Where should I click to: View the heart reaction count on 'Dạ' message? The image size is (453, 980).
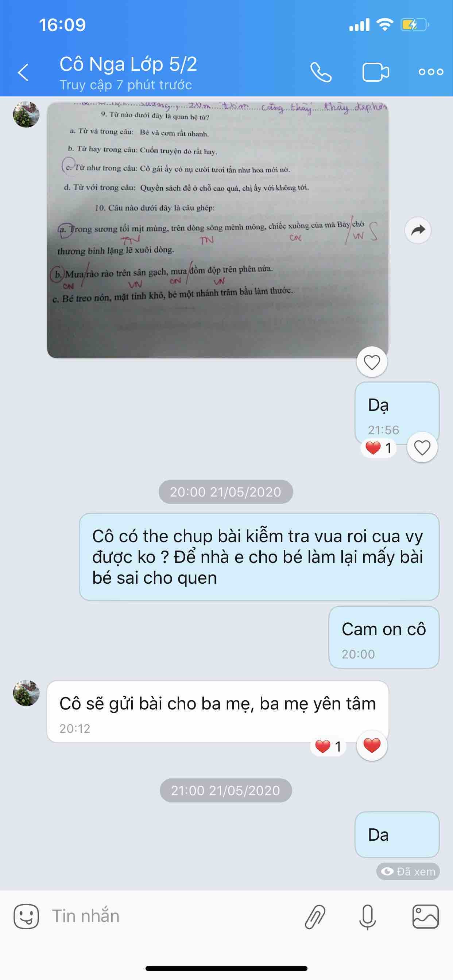378,448
